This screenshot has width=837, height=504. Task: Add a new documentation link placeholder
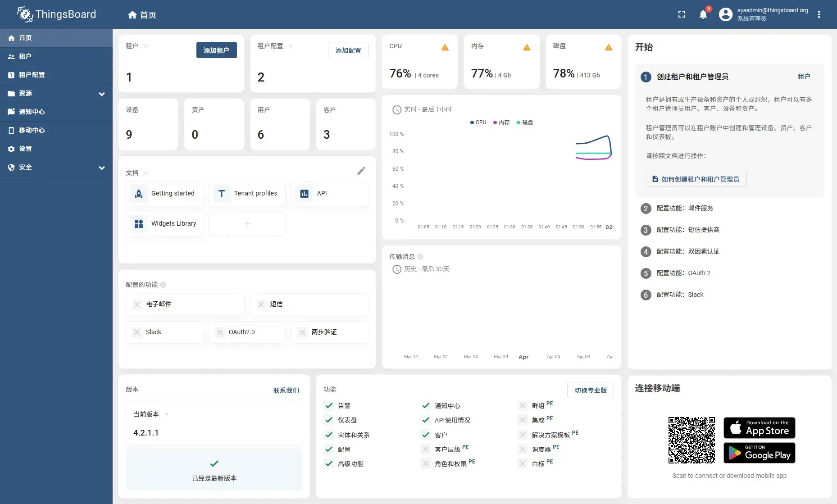(247, 224)
